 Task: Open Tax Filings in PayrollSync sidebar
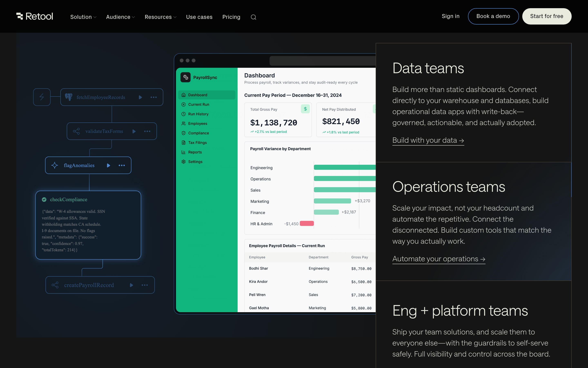tap(207, 143)
